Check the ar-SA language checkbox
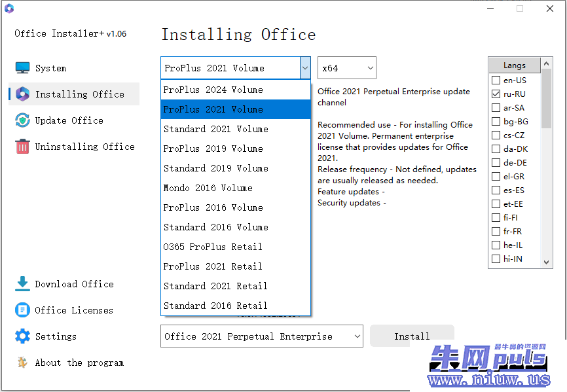This screenshot has width=567, height=392. 496,108
